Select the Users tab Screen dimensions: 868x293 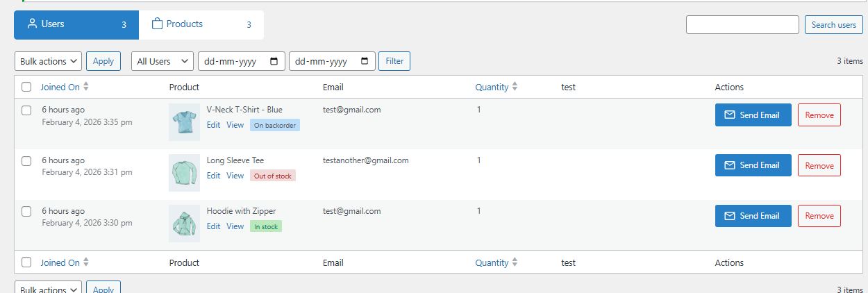[x=76, y=24]
